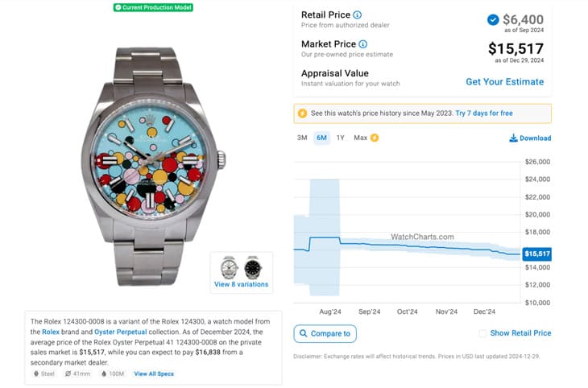Click the Compare to button
588x388 pixels.
click(x=325, y=333)
